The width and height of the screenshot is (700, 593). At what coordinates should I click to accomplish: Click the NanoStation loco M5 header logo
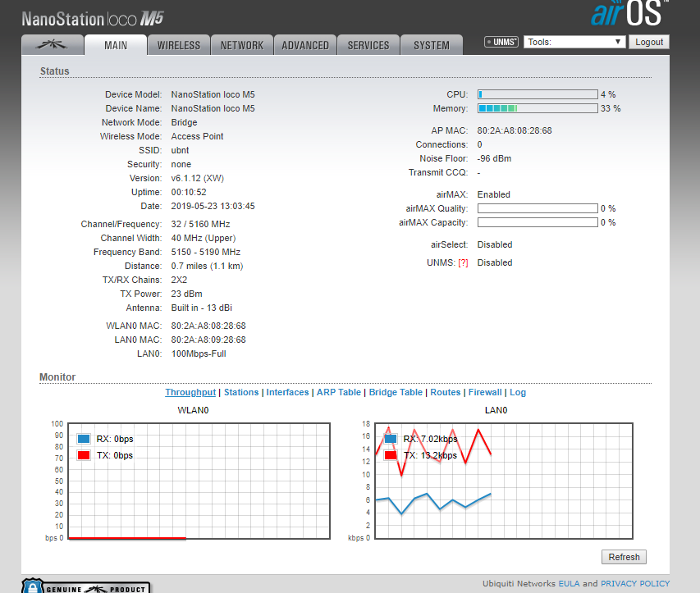point(93,19)
